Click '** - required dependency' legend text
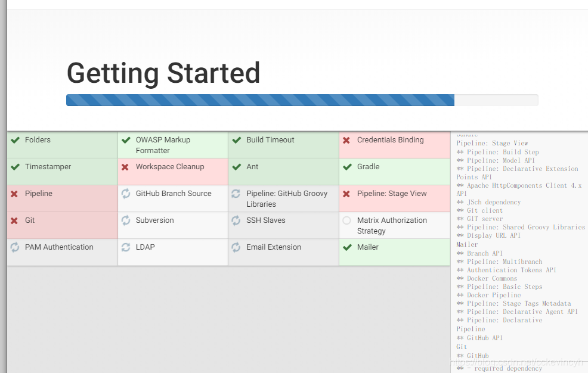Image resolution: width=588 pixels, height=373 pixels. coord(499,368)
